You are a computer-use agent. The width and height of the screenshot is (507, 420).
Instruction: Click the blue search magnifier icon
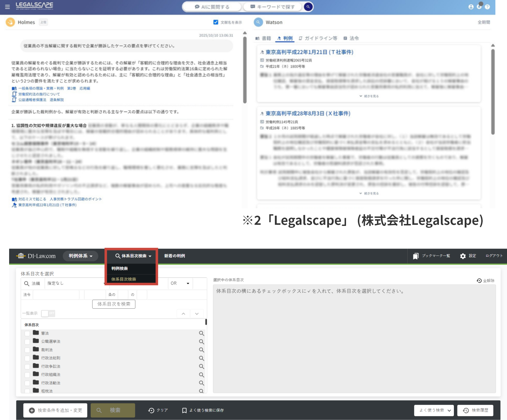(308, 7)
